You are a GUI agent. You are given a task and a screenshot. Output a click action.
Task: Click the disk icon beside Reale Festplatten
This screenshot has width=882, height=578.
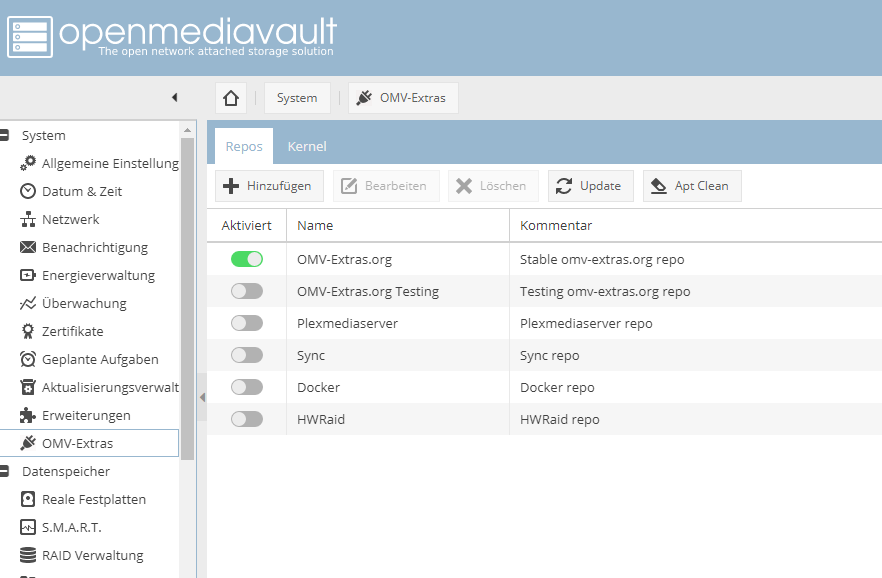click(x=28, y=499)
